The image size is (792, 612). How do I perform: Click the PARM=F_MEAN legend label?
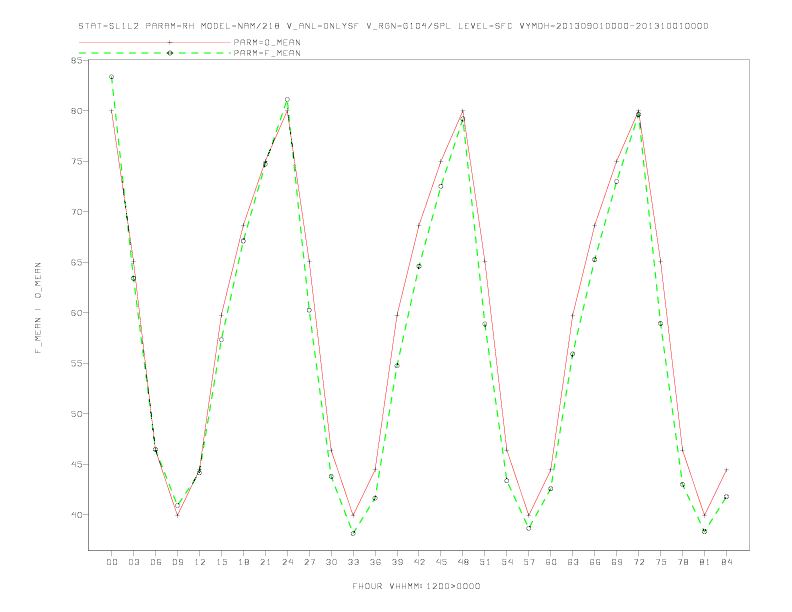click(x=267, y=53)
